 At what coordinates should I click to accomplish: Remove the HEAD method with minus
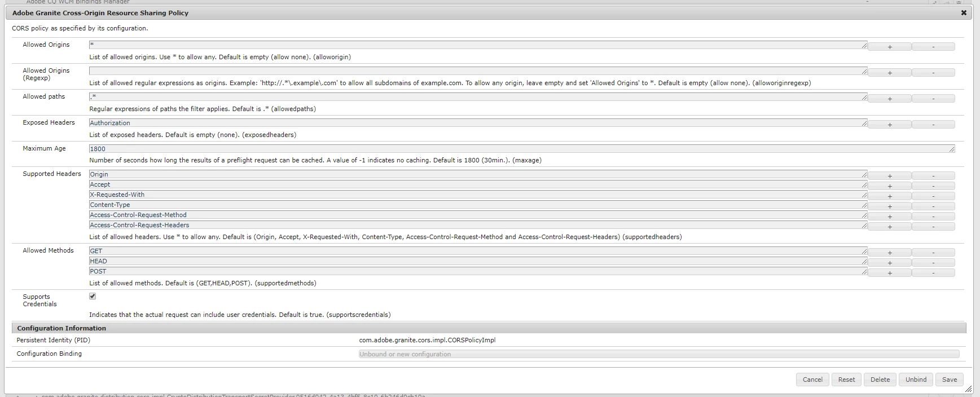tap(933, 263)
